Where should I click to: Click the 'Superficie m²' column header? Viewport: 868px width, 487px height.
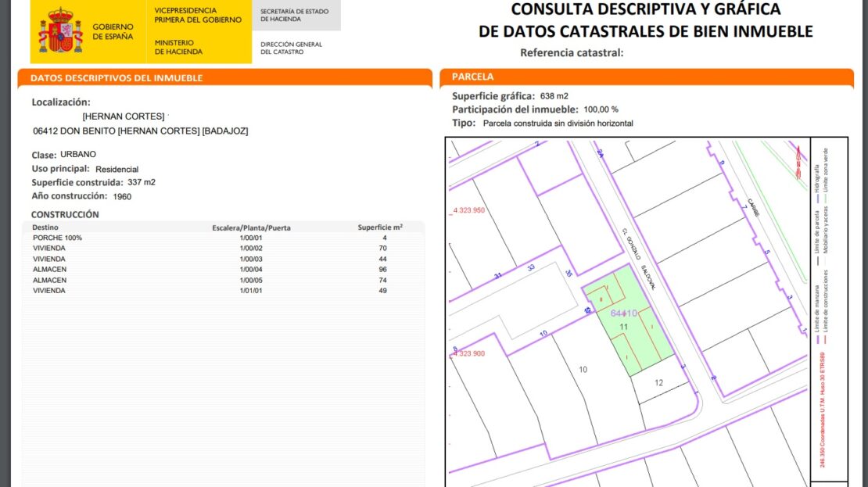380,227
